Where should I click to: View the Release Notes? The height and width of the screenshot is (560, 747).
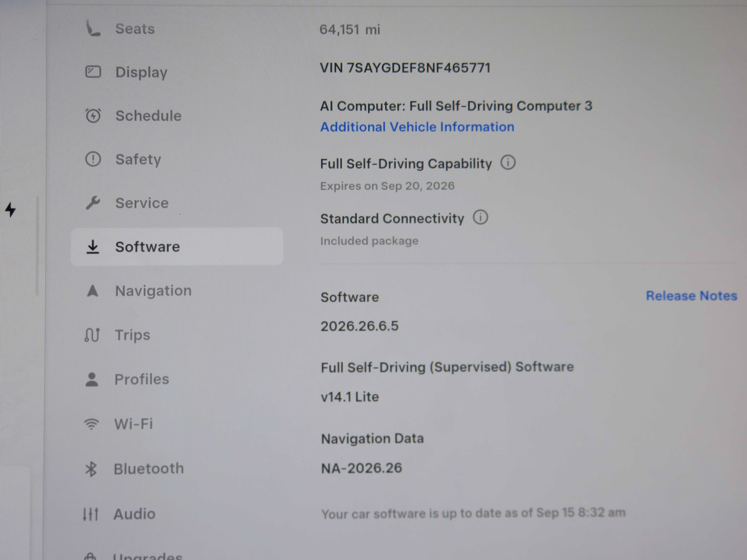[691, 296]
